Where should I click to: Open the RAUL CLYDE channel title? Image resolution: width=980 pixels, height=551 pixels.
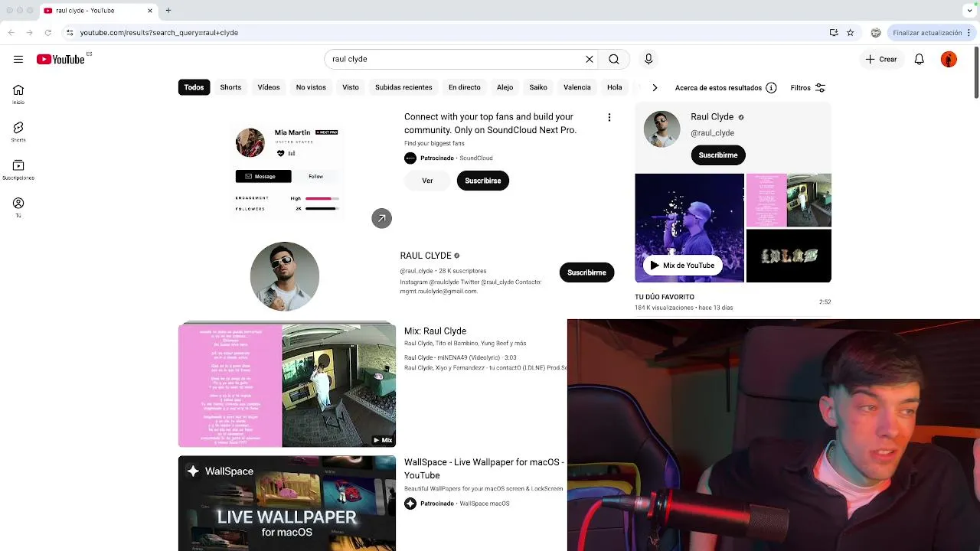click(426, 256)
